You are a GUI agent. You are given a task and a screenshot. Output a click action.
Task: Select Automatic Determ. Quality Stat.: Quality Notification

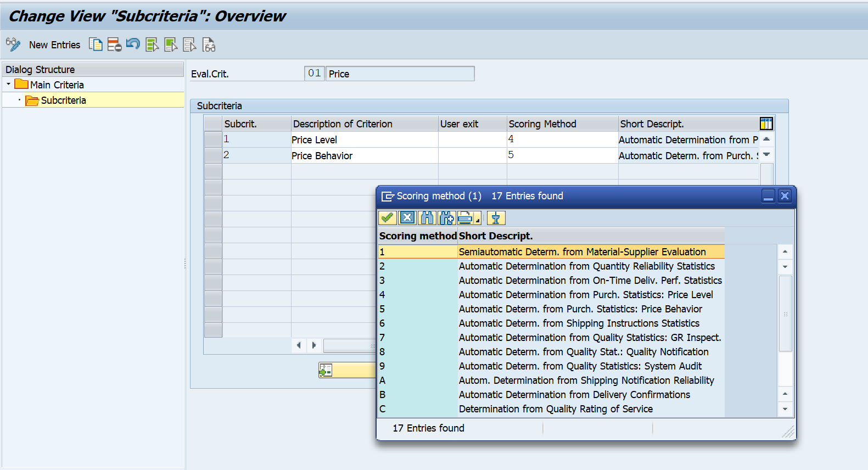click(584, 352)
